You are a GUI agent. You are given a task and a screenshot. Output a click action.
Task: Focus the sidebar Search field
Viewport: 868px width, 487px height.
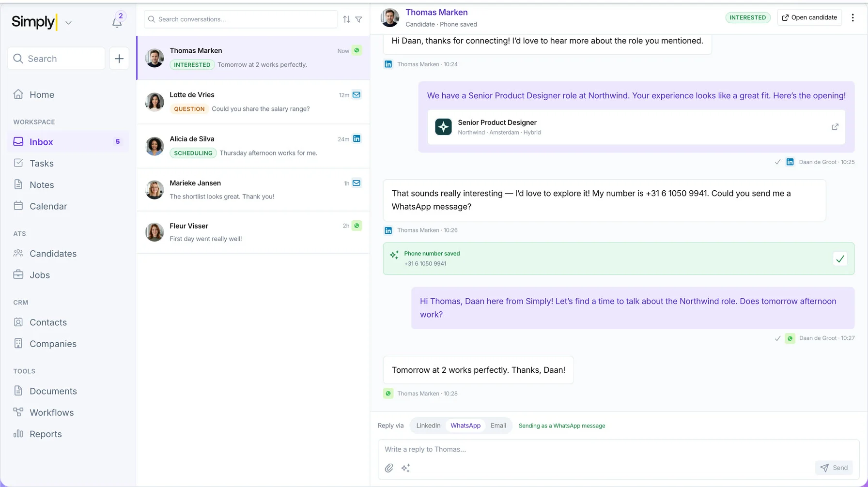click(x=56, y=59)
